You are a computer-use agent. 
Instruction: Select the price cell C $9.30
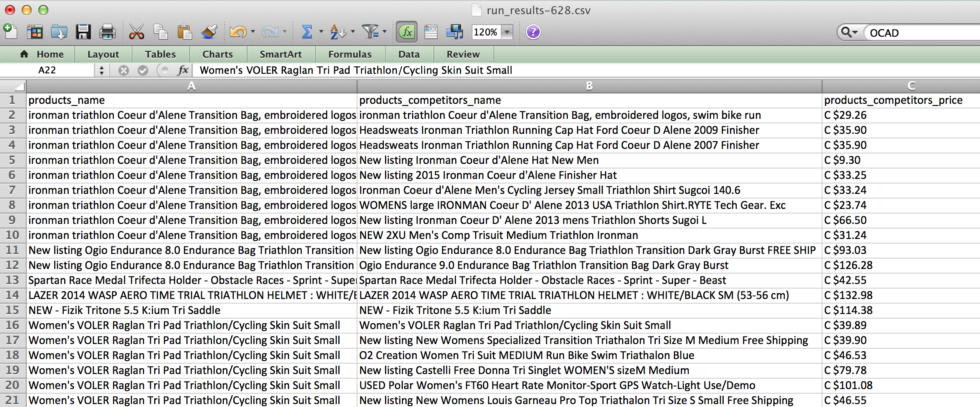(x=901, y=160)
